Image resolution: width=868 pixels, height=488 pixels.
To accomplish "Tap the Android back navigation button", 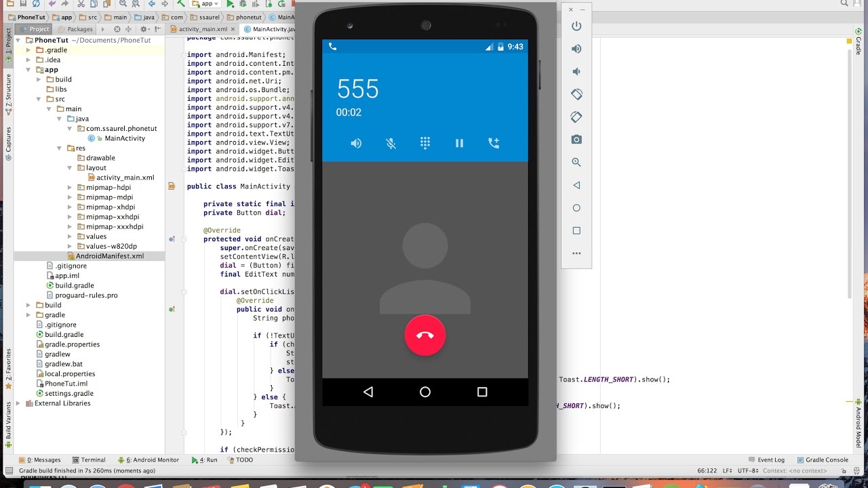I will click(368, 392).
